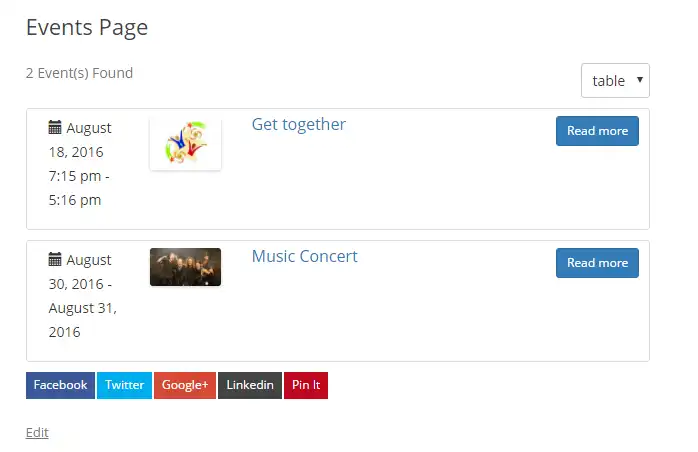The height and width of the screenshot is (452, 698).
Task: Click the Edit link below share buttons
Action: tap(37, 433)
